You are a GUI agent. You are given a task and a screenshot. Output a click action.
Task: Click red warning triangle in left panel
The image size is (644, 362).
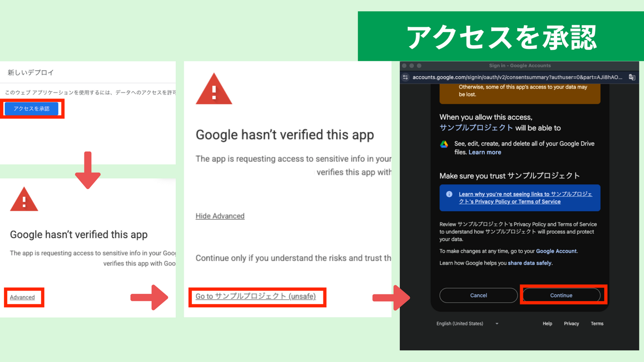coord(24,199)
